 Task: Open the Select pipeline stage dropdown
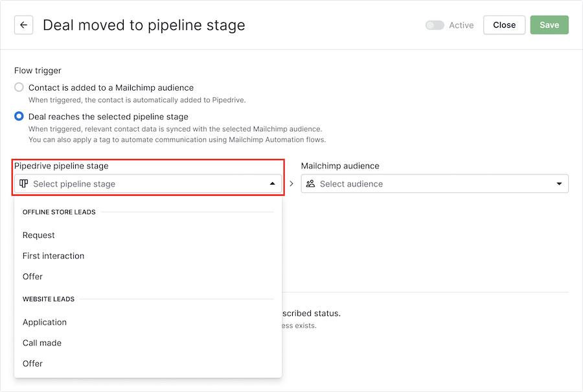point(148,183)
